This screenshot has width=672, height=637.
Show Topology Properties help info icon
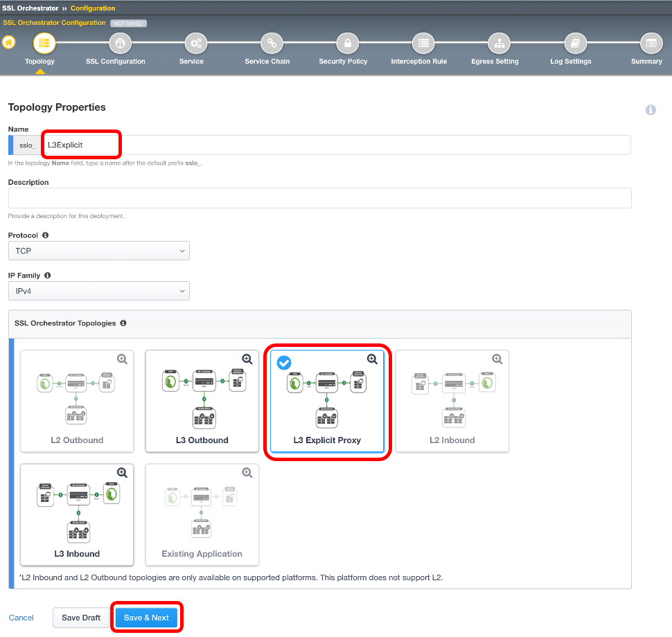point(651,110)
